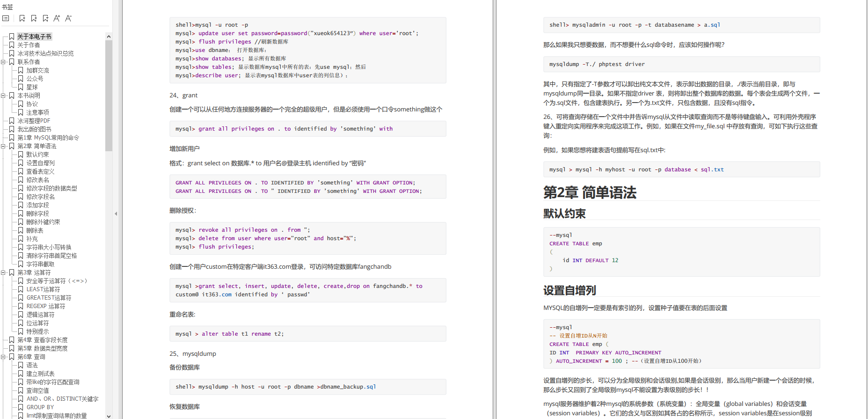Open bookmark 第1章 MySQL常用的命令
The height and width of the screenshot is (419, 868).
[x=48, y=138]
